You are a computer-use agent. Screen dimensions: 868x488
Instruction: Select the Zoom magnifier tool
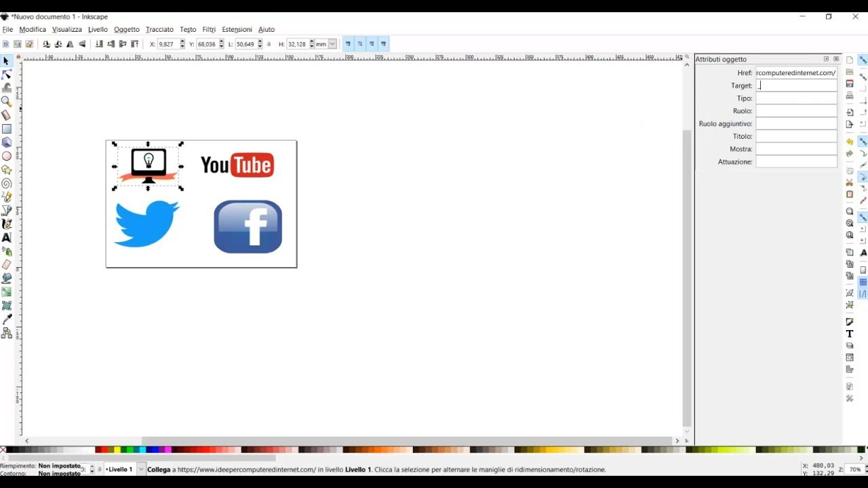tap(6, 102)
